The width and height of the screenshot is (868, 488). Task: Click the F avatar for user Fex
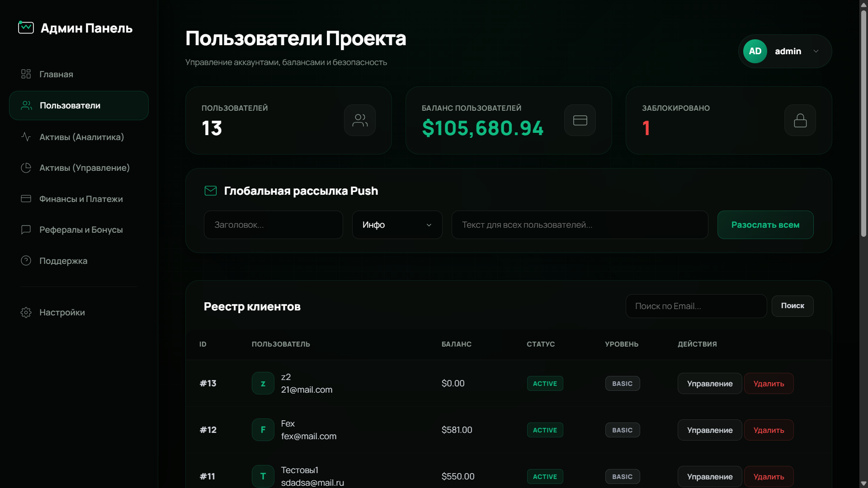point(263,430)
